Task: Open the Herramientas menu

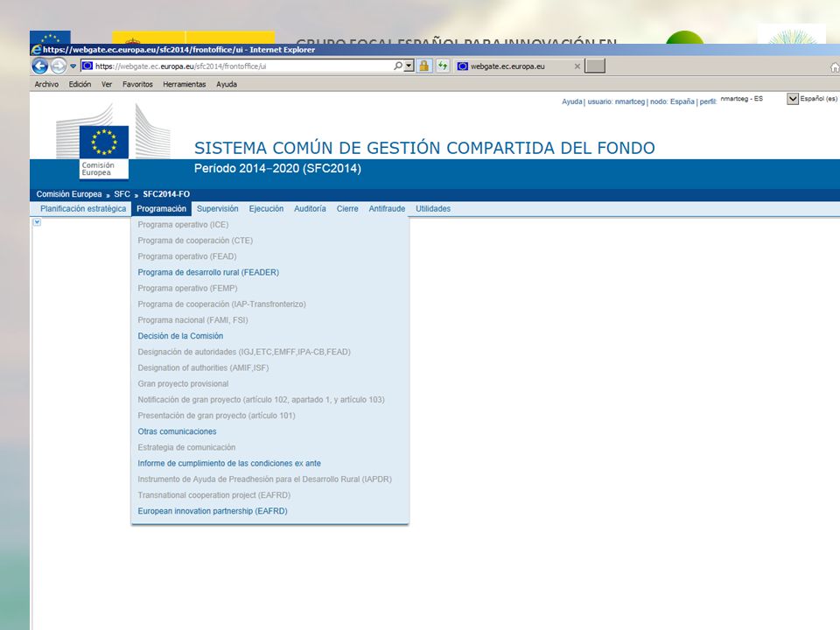Action: tap(185, 84)
